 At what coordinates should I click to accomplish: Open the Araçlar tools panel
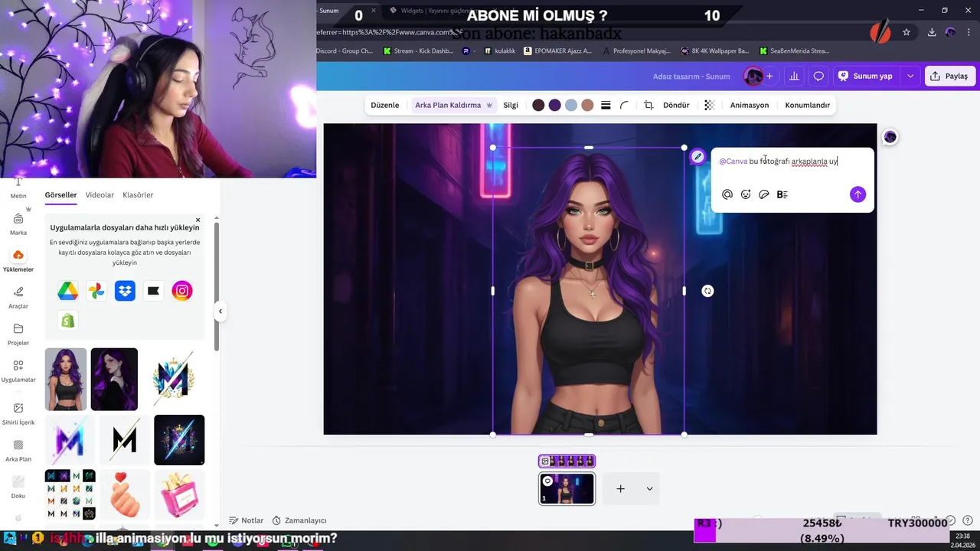tap(18, 297)
